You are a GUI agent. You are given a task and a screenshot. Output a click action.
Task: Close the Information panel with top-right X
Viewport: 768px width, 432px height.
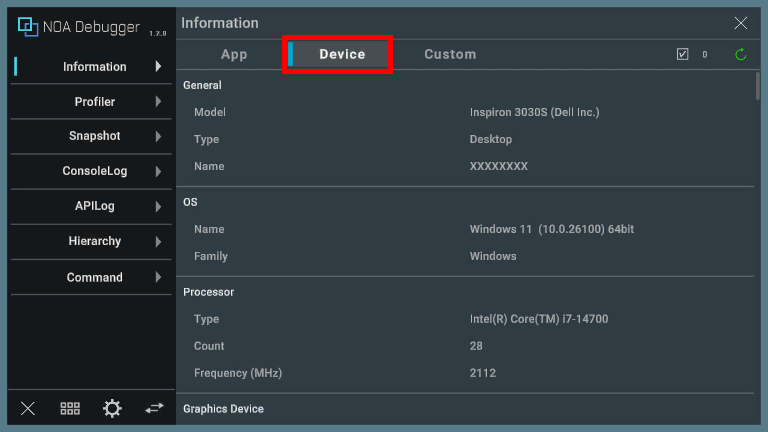click(741, 23)
